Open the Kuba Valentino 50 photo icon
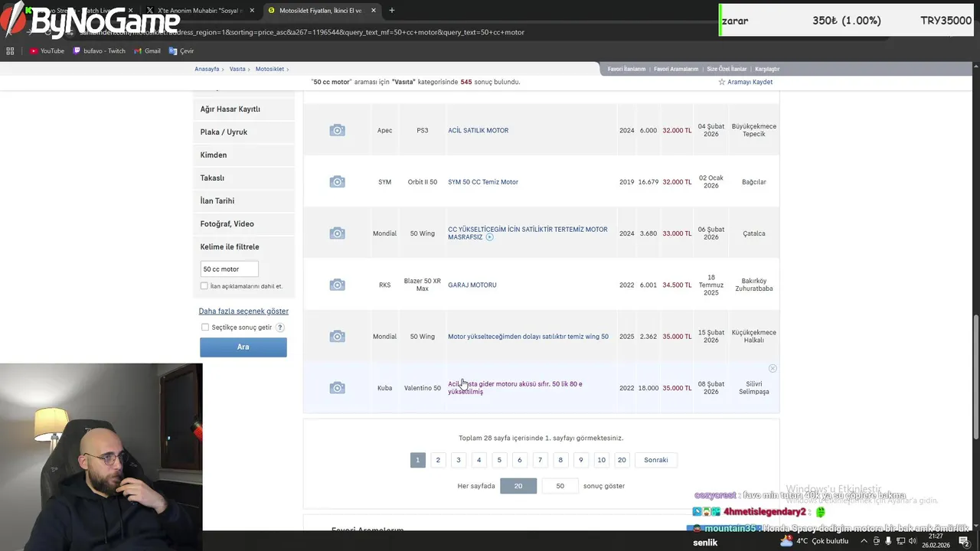Image resolution: width=980 pixels, height=551 pixels. [x=337, y=388]
